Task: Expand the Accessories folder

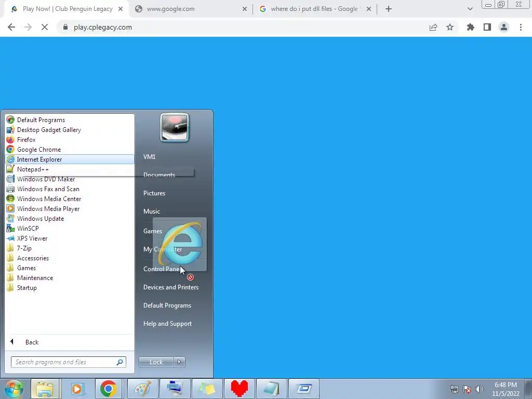Action: 70,258
